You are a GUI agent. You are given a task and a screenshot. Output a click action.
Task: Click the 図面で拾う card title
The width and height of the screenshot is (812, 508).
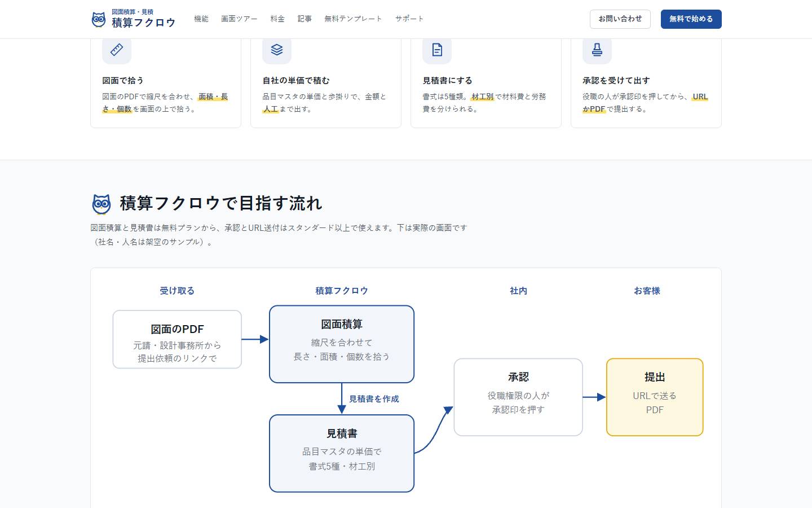click(123, 80)
